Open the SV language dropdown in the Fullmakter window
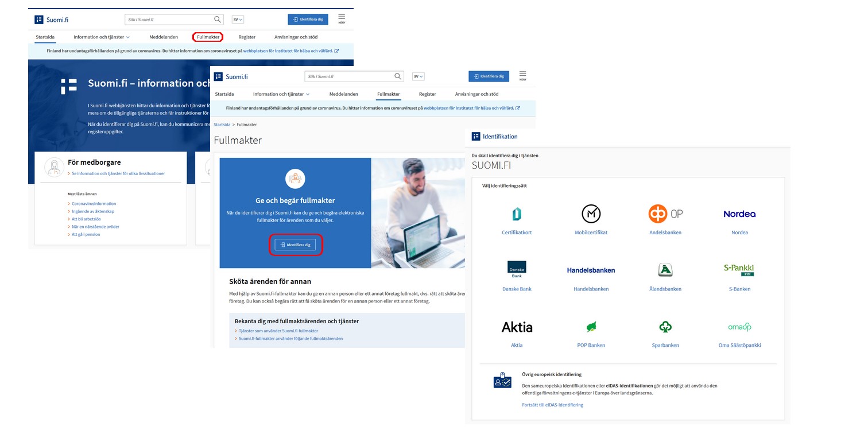 (418, 76)
